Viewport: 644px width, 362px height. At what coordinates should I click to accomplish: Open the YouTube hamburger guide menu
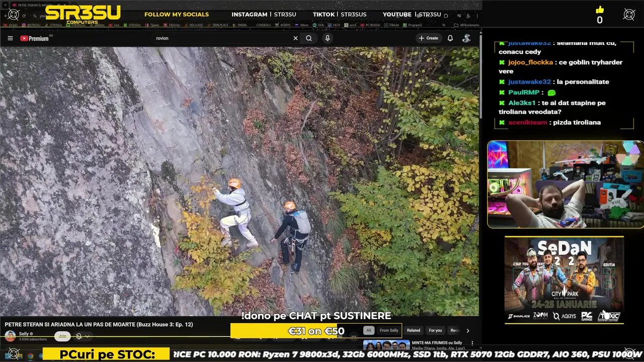[10, 38]
